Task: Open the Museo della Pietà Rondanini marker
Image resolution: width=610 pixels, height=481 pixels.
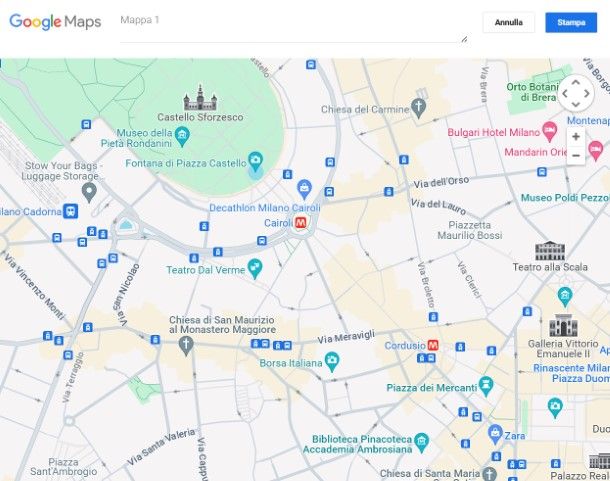Action: [182, 136]
